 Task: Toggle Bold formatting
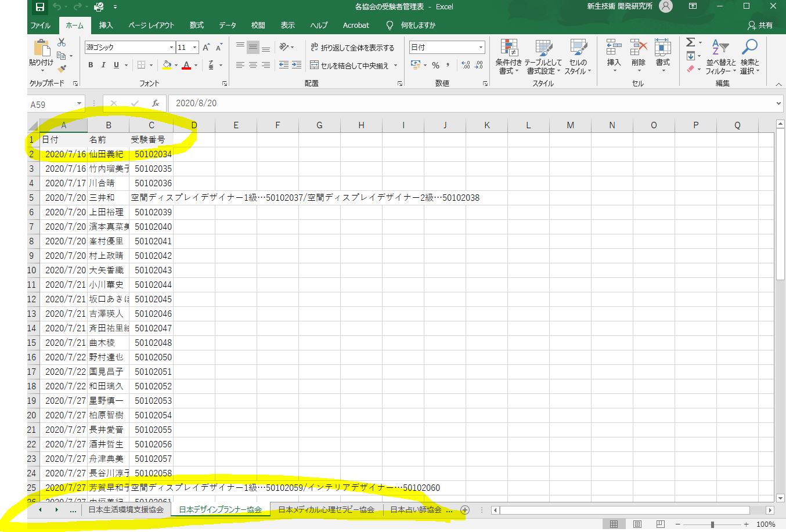pos(91,65)
